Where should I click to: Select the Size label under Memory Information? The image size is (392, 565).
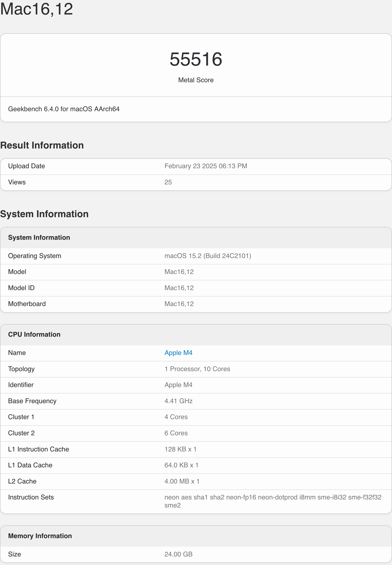pos(14,554)
